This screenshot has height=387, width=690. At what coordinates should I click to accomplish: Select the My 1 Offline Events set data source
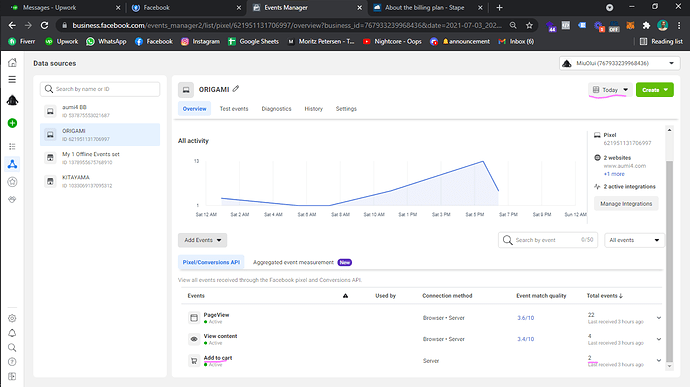100,158
